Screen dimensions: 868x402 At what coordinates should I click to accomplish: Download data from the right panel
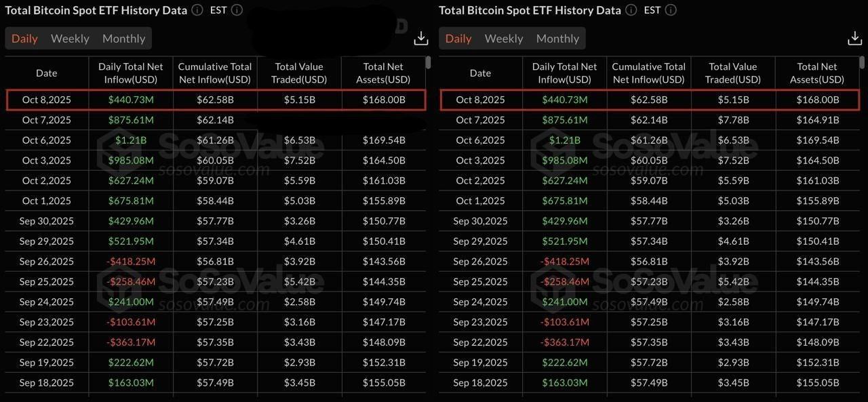[x=855, y=39]
